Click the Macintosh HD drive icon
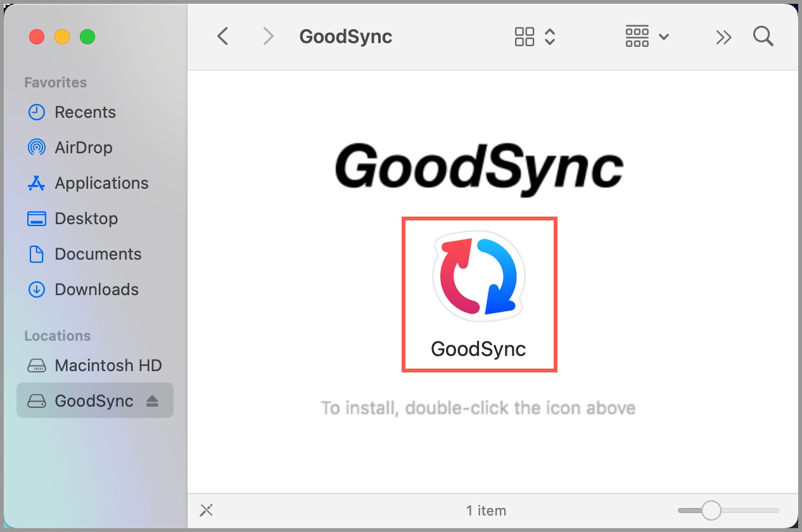The image size is (802, 532). click(37, 365)
